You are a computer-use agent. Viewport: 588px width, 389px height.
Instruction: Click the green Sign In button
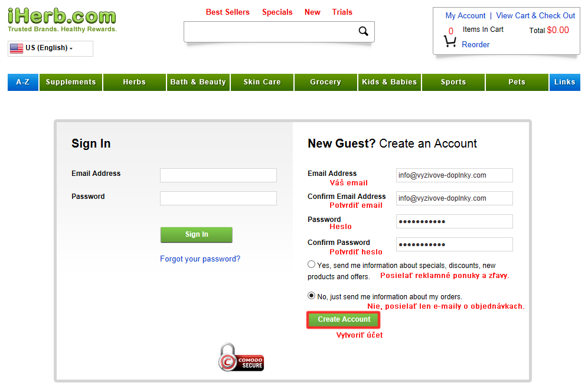pos(197,234)
